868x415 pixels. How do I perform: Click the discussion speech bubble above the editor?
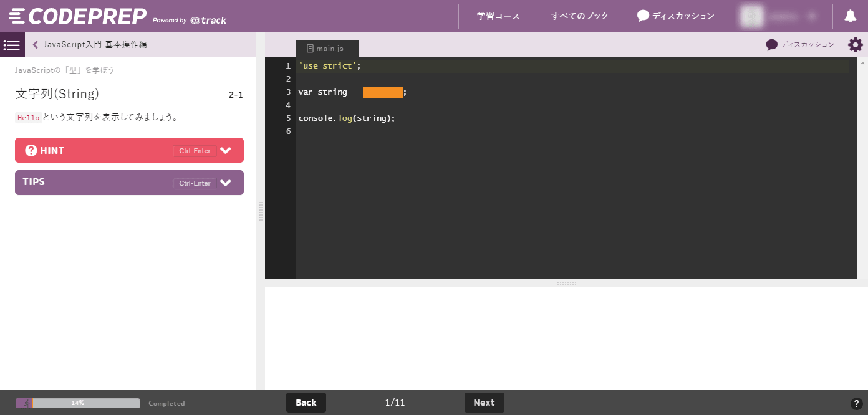tap(772, 44)
